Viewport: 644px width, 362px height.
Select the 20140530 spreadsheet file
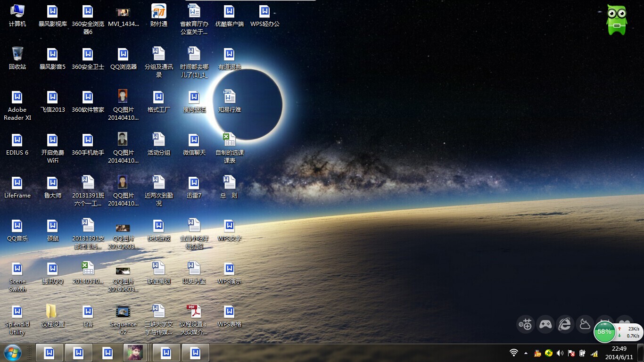click(88, 273)
